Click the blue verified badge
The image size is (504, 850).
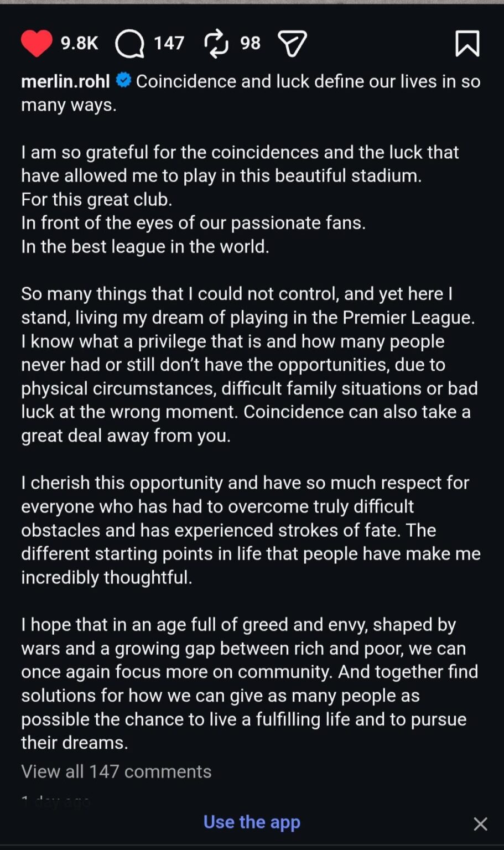tap(123, 81)
